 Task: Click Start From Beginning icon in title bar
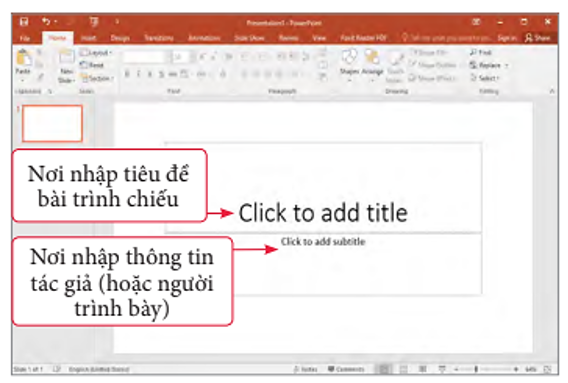[94, 22]
